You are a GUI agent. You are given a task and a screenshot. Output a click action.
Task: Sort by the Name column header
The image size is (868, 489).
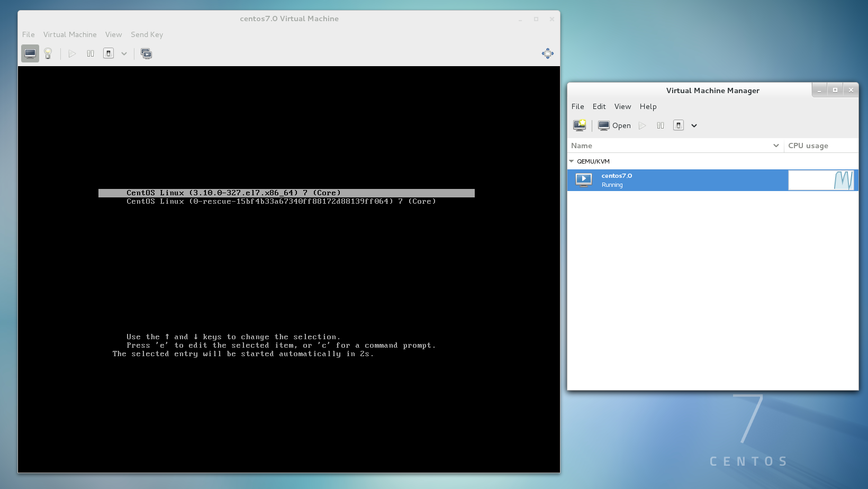pos(675,146)
